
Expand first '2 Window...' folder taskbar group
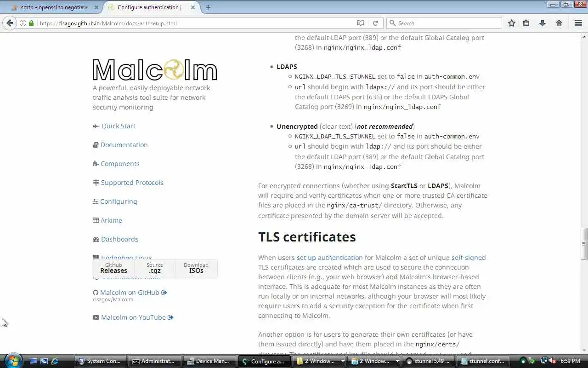pos(320,361)
